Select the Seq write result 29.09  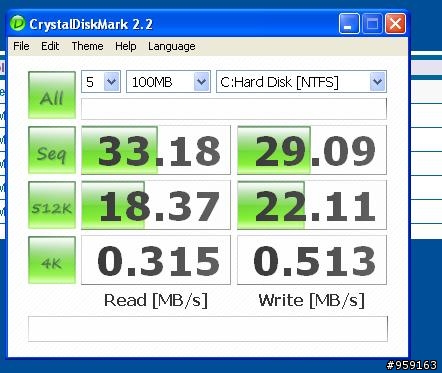312,150
